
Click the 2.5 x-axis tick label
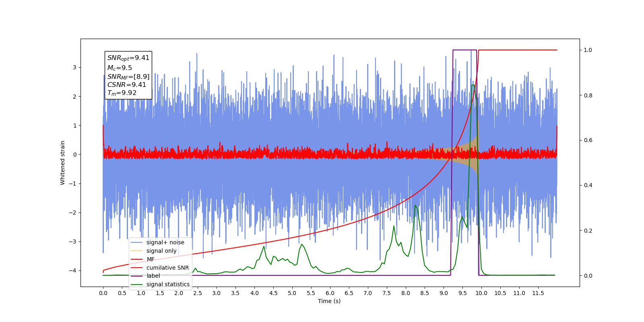tap(198, 293)
